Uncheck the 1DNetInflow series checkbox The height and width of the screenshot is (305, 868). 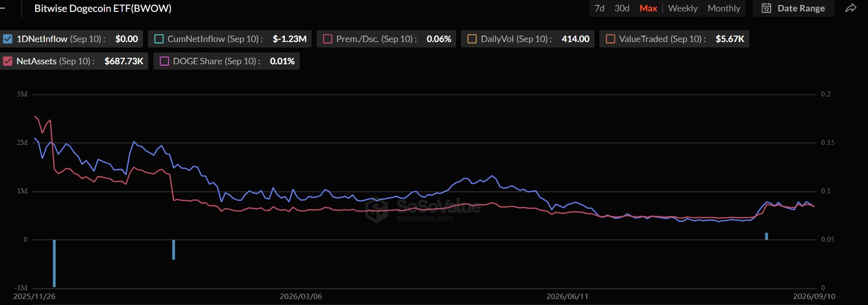click(8, 39)
